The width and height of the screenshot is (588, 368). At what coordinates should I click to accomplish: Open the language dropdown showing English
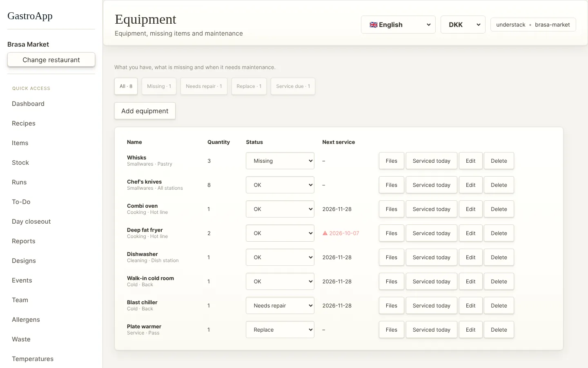coord(398,25)
